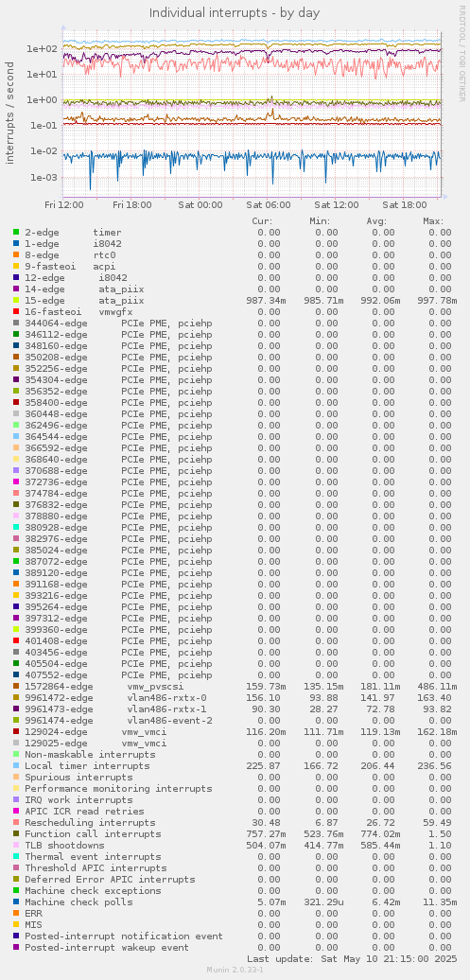Select the Function call interrupts label
Screen dimensions: 470x980
93,833
